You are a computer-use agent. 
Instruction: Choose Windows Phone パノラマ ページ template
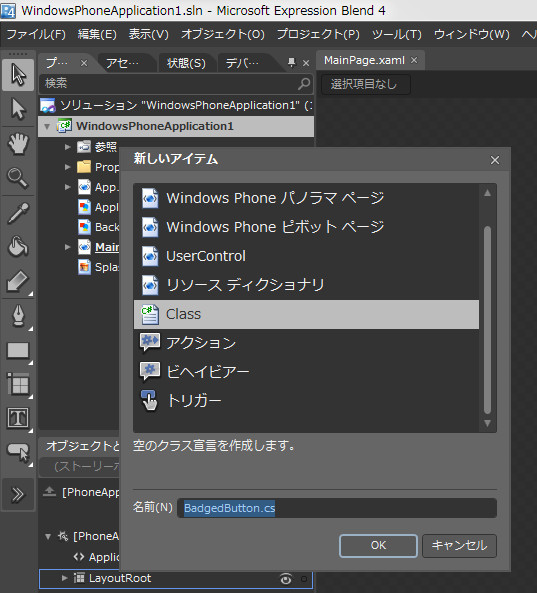306,198
